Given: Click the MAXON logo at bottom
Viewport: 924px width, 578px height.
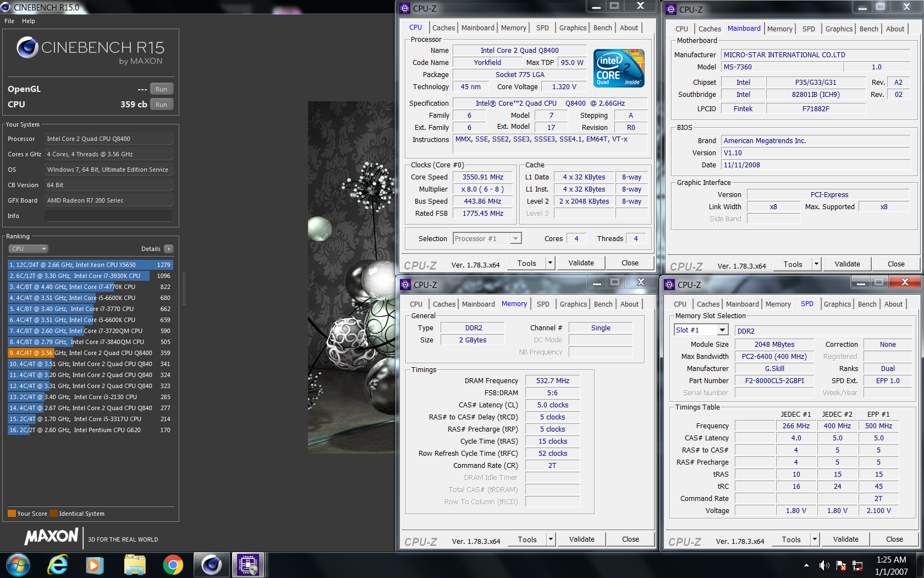Looking at the screenshot, I should coord(52,537).
